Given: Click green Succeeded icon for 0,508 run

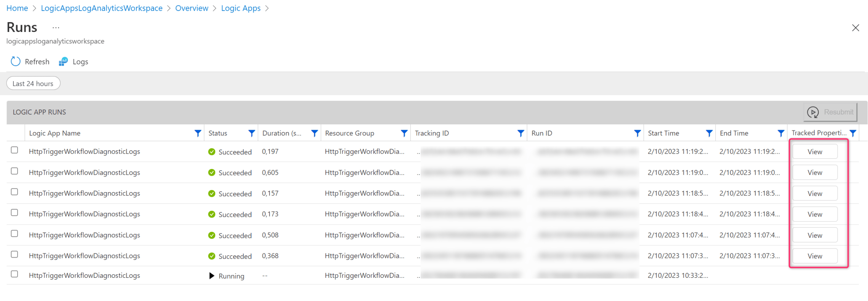Looking at the screenshot, I should tap(212, 236).
